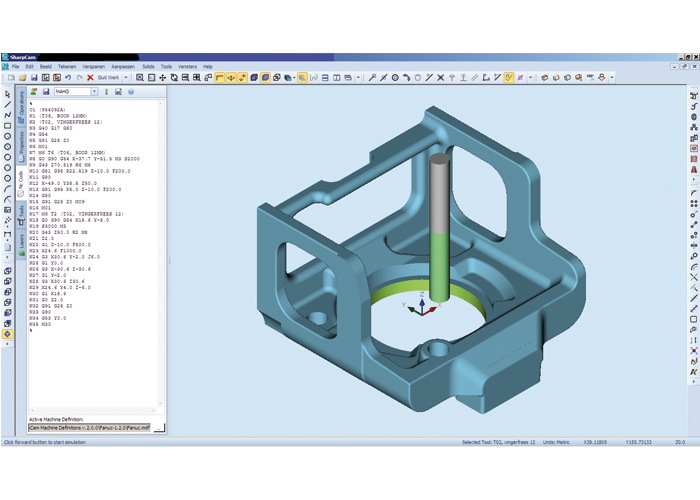
Task: Click the save icon in NC Code panel
Action: tap(46, 92)
